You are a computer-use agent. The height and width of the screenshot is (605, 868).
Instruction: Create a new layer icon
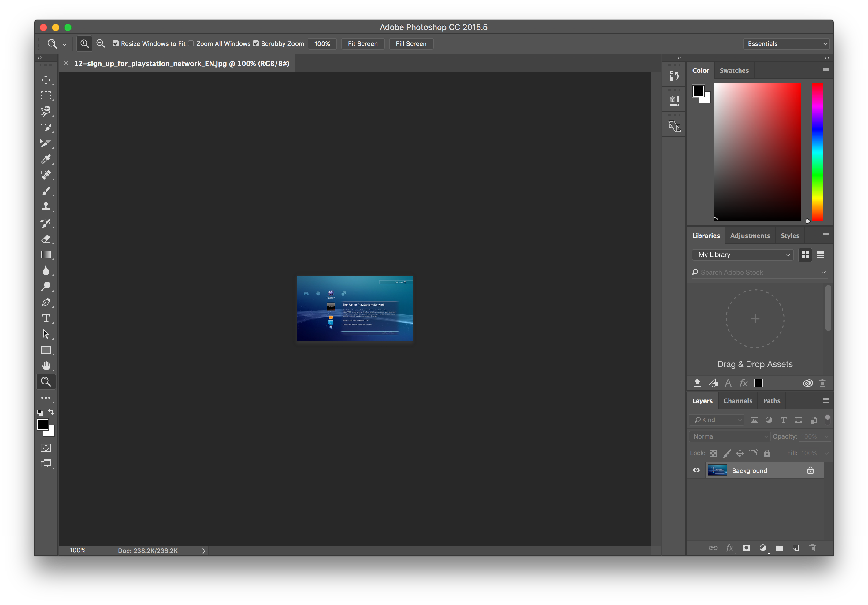coord(796,548)
